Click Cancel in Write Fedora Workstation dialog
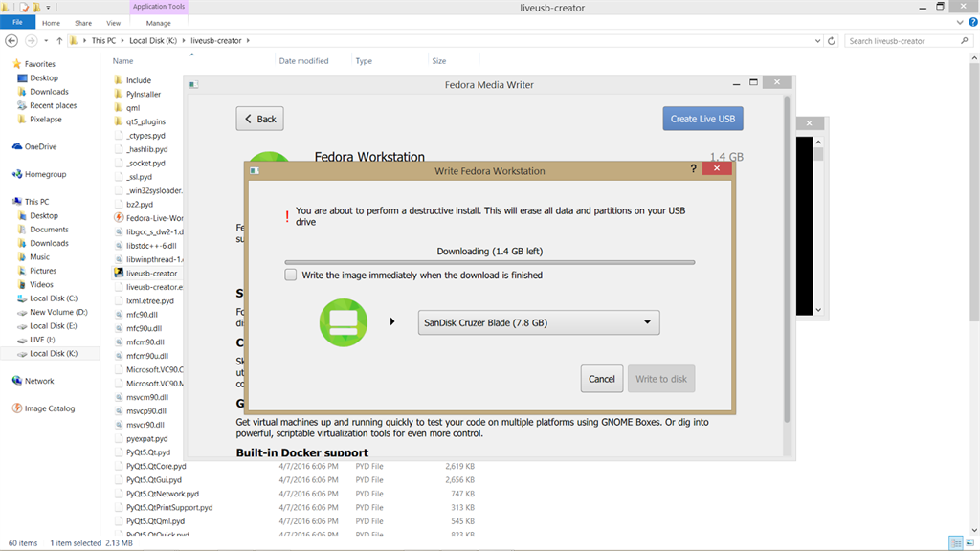The image size is (980, 551). tap(601, 379)
